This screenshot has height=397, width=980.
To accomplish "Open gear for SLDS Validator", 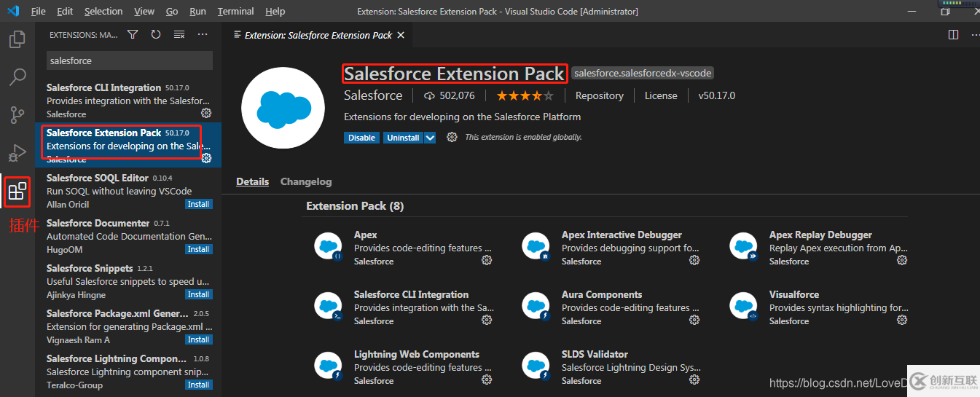I will (694, 380).
